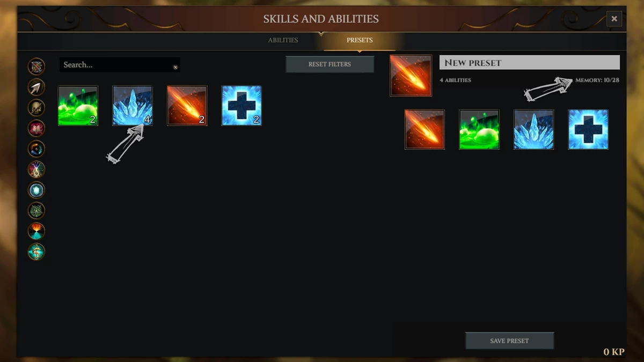Screen dimensions: 644x362
Task: Switch to the Abilities tab
Action: [283, 40]
